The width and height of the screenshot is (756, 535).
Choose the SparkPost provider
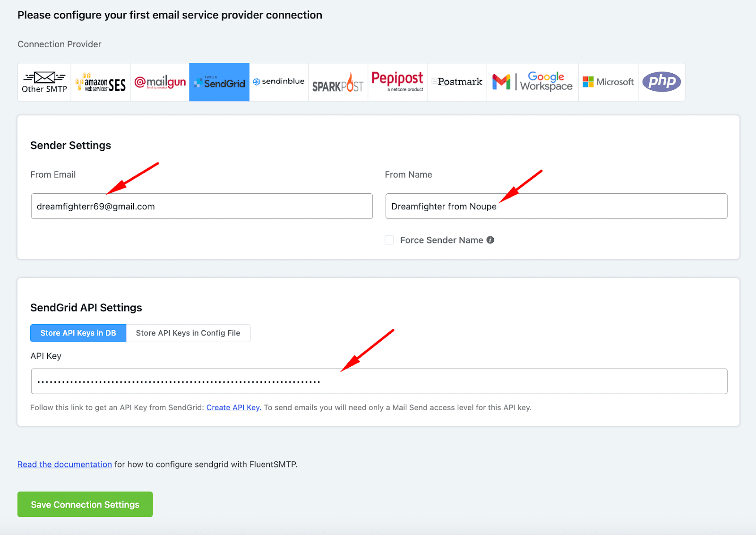click(338, 82)
